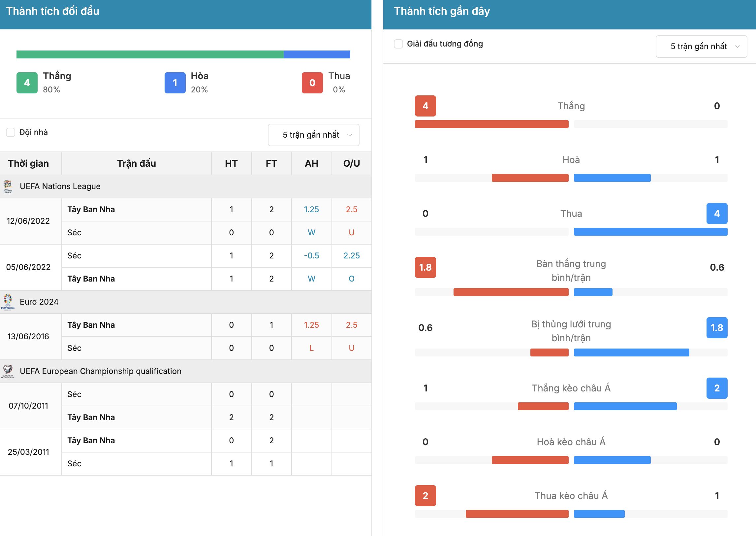
Task: Click the 2.25 over/under value
Action: [x=352, y=256]
